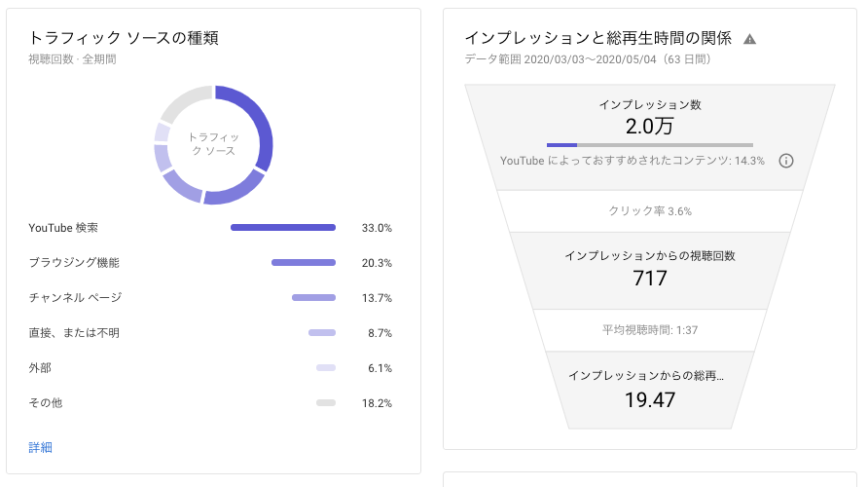
Task: Click the info circle icon near 14.3%
Action: pos(786,161)
